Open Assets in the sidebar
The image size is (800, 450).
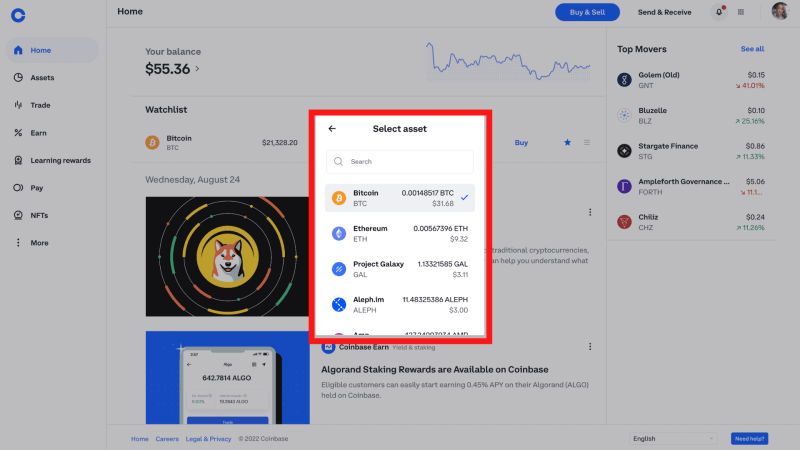tap(52, 78)
